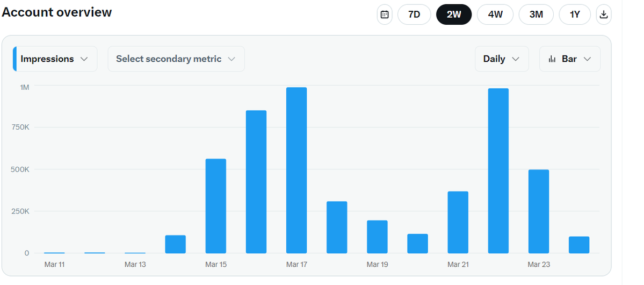The width and height of the screenshot is (644, 285).
Task: Open the Impressions metric dropdown
Action: tap(55, 59)
